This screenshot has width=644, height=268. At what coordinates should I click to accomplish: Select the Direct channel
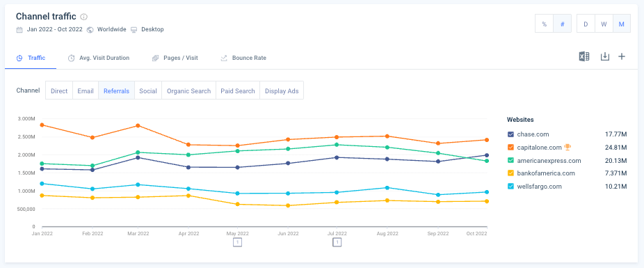click(x=59, y=90)
